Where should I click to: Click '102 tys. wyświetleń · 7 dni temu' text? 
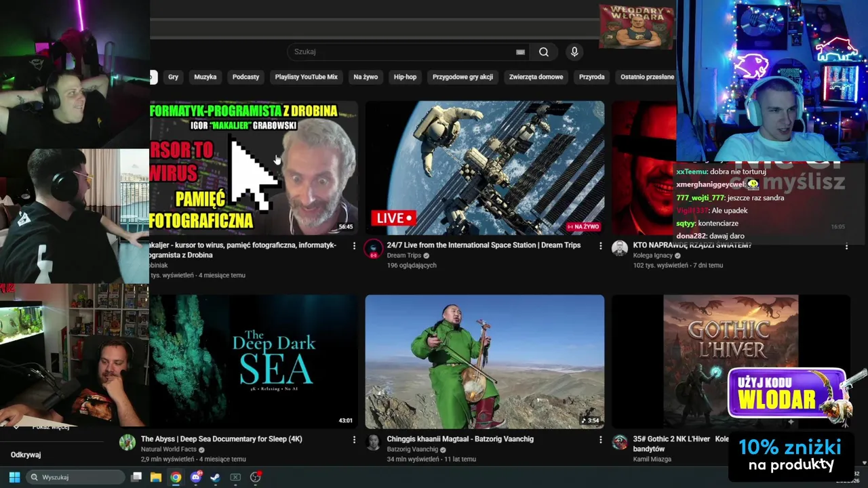coord(678,266)
